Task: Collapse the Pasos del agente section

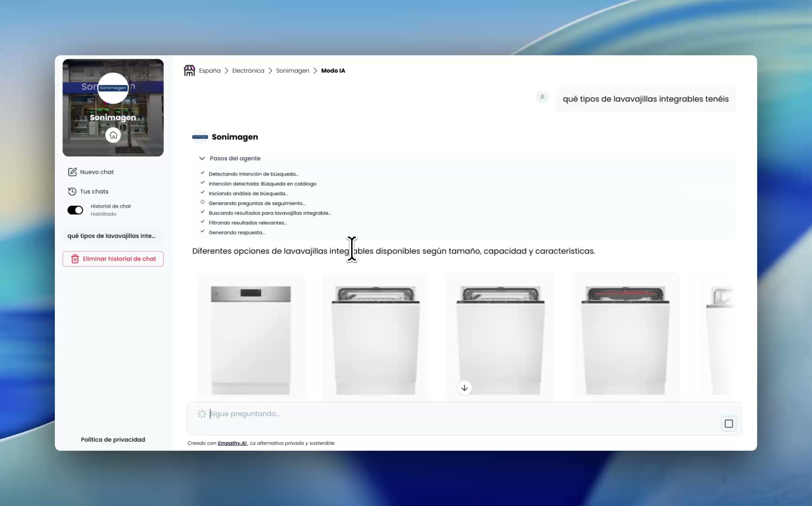Action: point(202,158)
